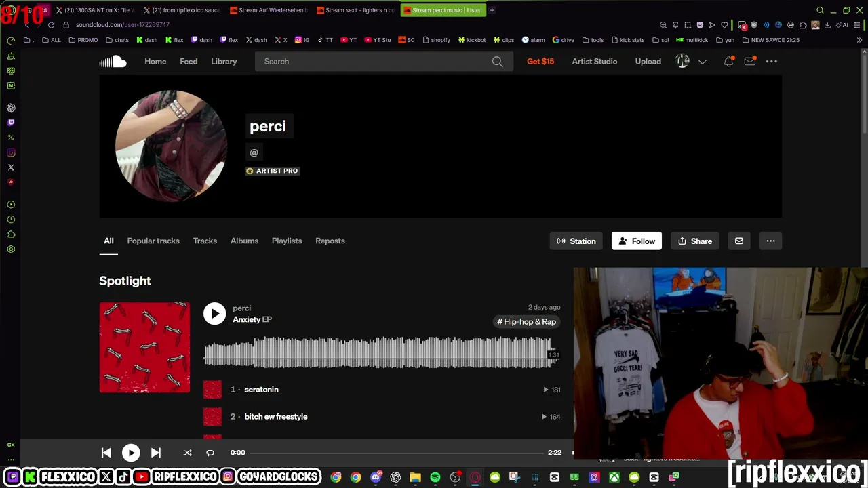
Task: Open extensions icon in browser sidebar
Action: 11,235
